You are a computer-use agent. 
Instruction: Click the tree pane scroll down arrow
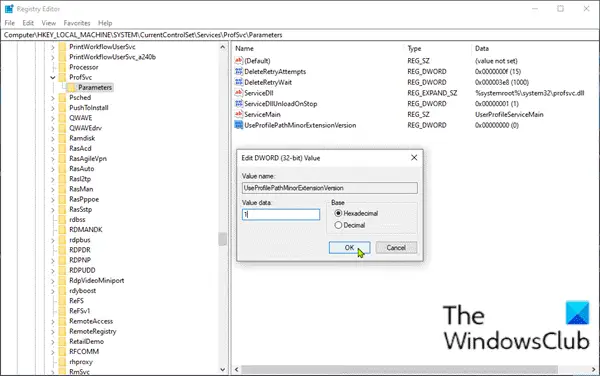coord(223,369)
